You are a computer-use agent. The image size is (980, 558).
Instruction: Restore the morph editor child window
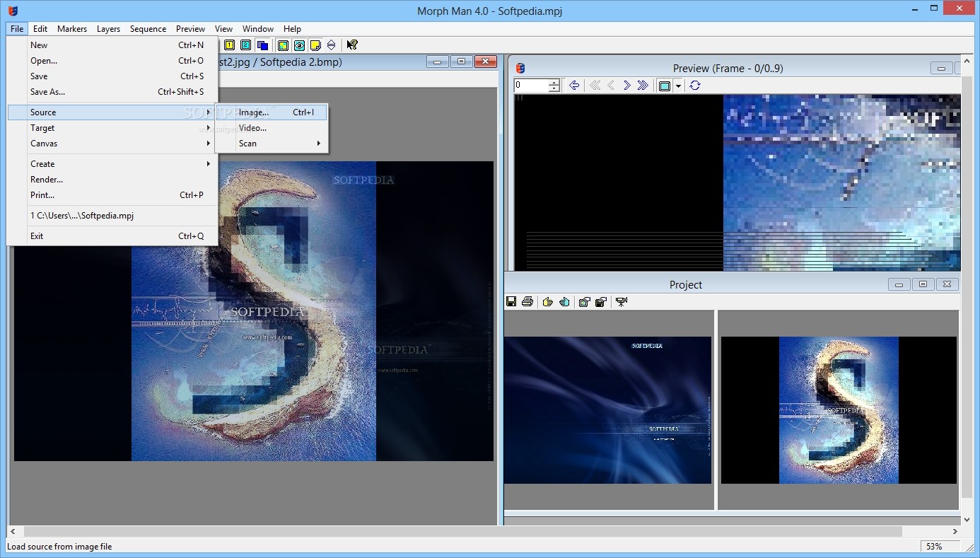point(461,62)
